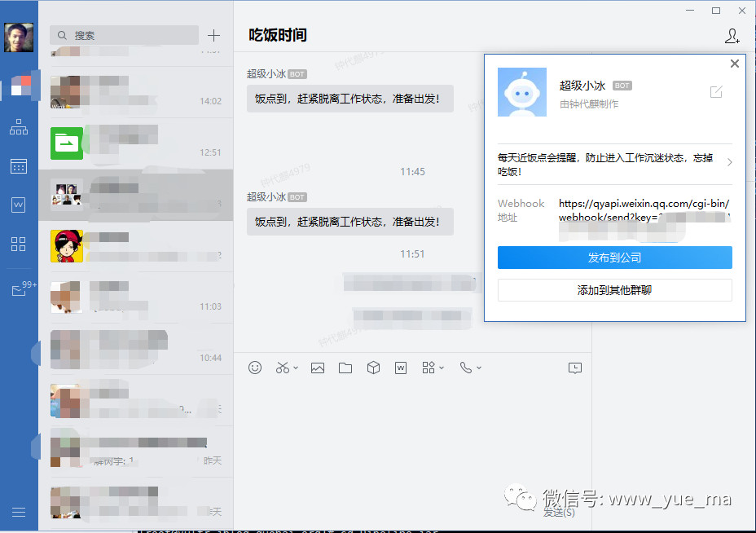Maximize the WeCom window
Viewport: 756px width, 533px height.
click(x=716, y=11)
